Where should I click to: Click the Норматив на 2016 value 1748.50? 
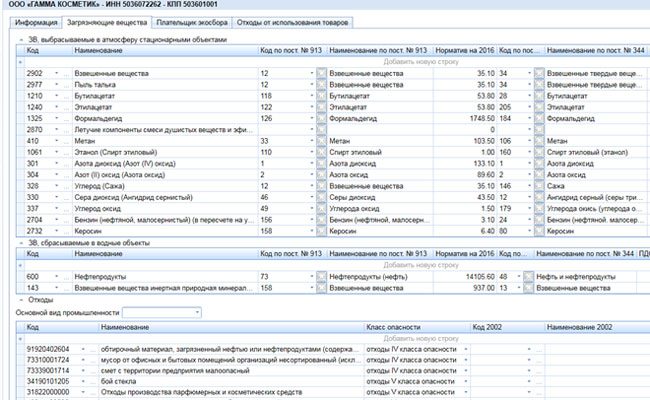pos(465,119)
